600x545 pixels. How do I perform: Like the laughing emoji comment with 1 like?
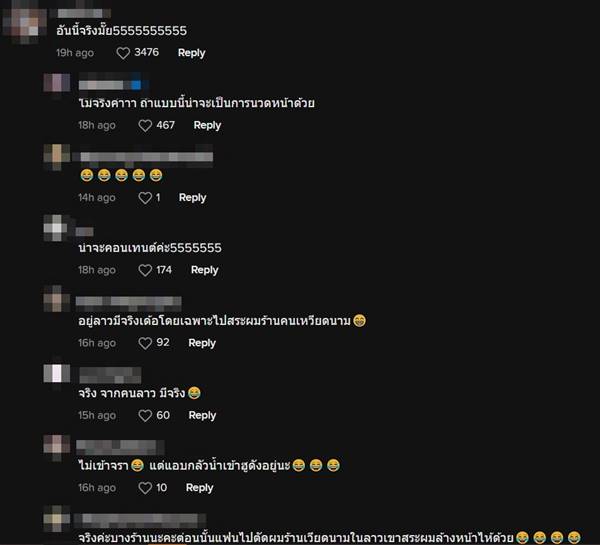pos(145,198)
